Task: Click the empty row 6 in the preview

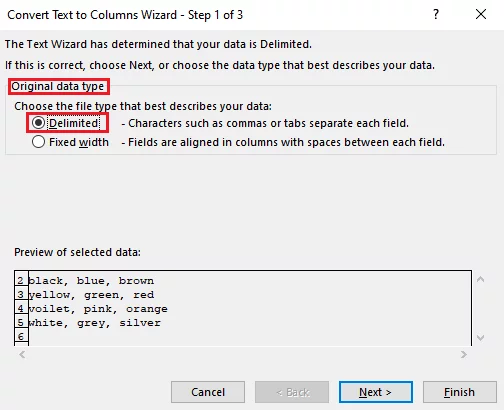Action: pos(250,337)
